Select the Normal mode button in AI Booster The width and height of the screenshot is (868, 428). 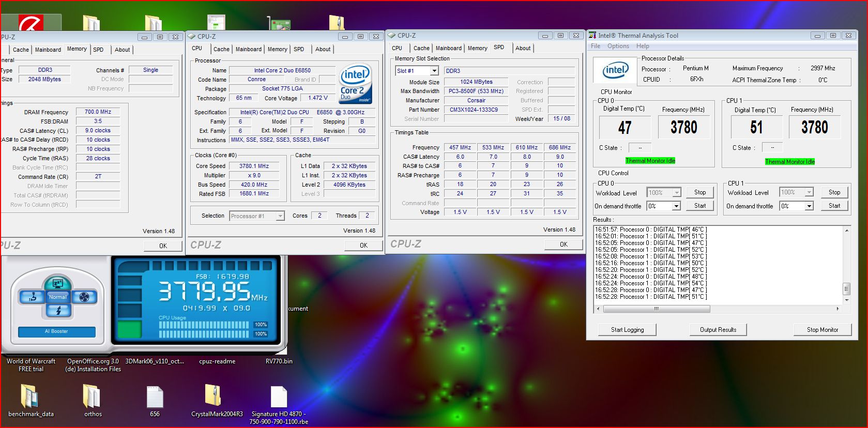[58, 297]
